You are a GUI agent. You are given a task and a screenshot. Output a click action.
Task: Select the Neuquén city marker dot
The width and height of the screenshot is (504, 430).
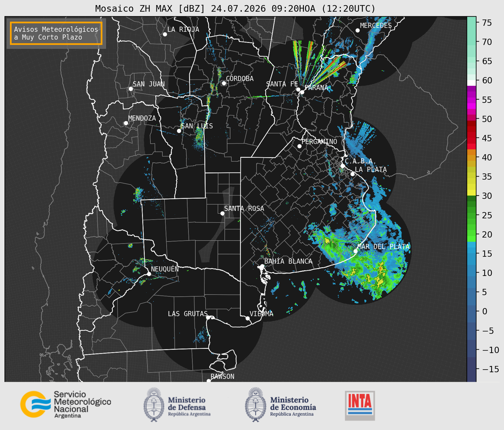[149, 274]
